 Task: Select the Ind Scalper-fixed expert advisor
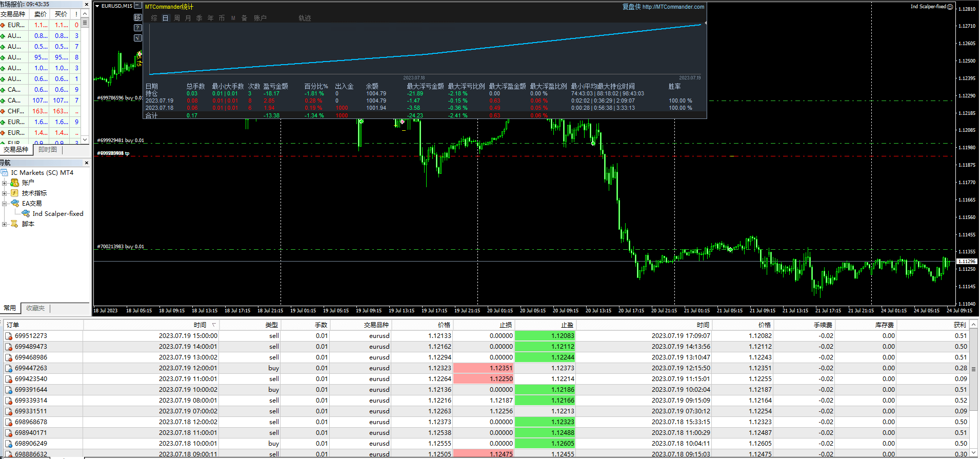point(57,214)
